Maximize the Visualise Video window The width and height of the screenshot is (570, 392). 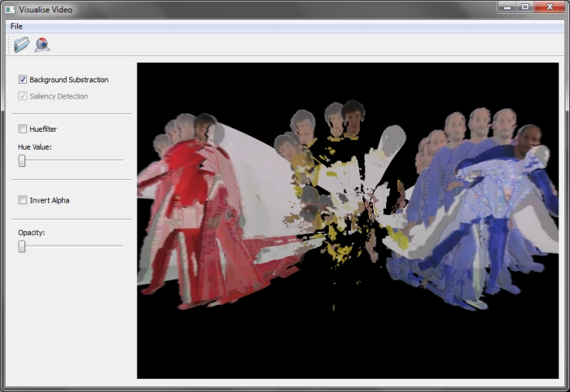[x=525, y=7]
